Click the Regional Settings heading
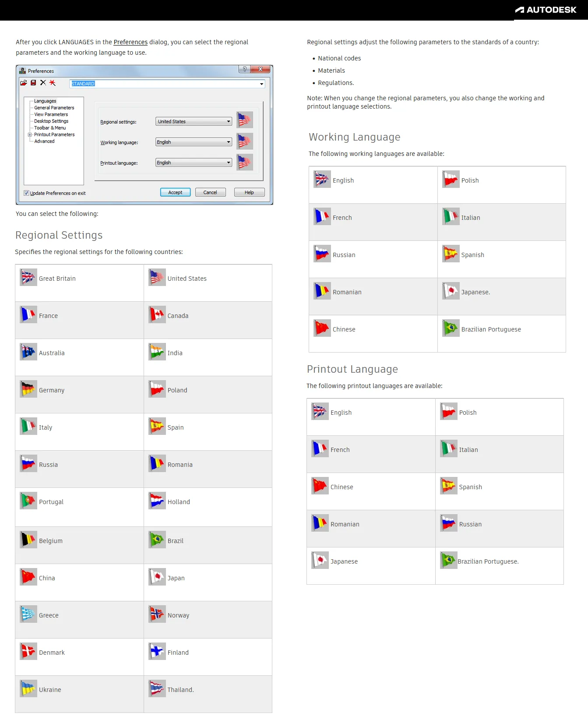 (x=59, y=235)
